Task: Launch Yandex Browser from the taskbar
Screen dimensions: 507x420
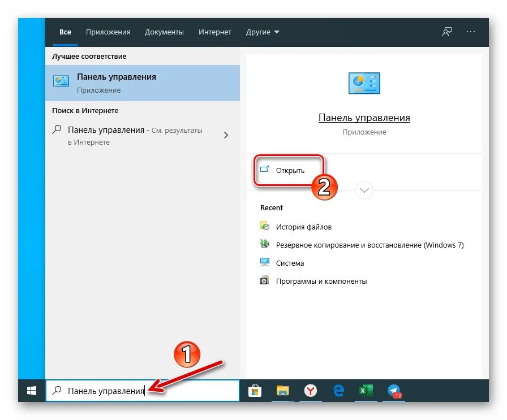Action: 311,391
